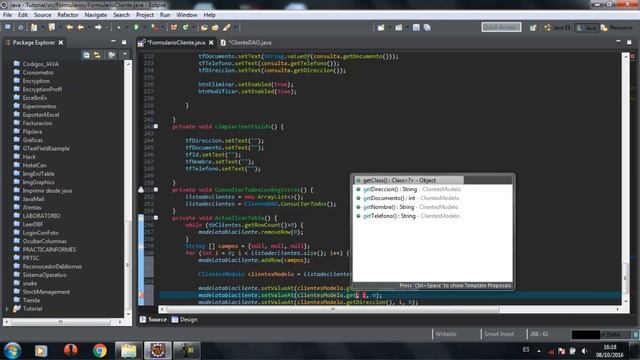Select getNombre() completion proposal
Screen dimensions: 640x360
click(x=432, y=207)
